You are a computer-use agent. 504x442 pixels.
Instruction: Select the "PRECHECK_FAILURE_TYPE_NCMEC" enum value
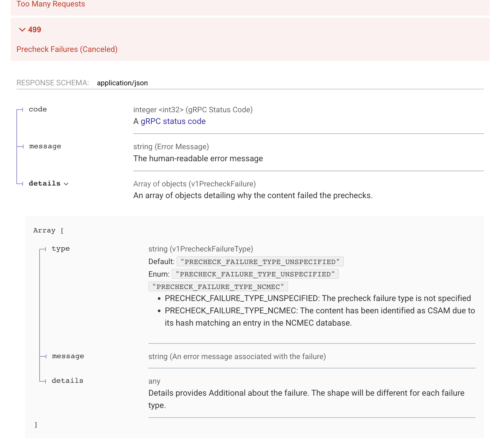tap(218, 287)
